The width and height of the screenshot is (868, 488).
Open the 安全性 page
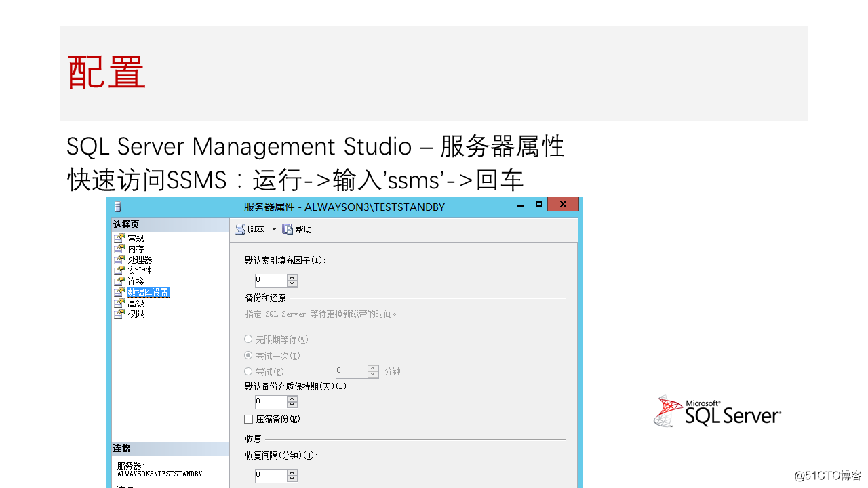click(x=140, y=270)
